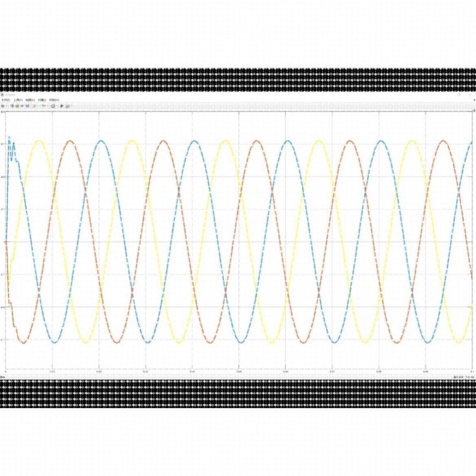The width and height of the screenshot is (476, 476).
Task: Click the Stop simulation icon
Action: pos(26,106)
